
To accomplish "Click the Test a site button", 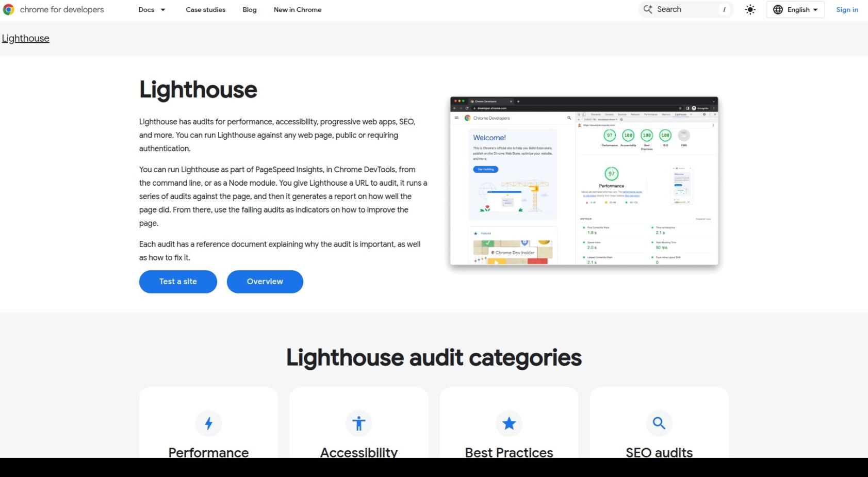I will (177, 282).
